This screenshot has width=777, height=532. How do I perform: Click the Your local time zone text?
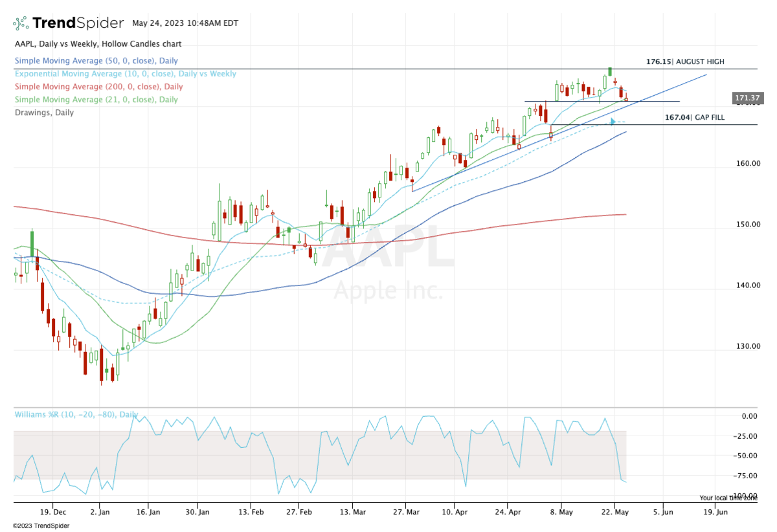click(728, 498)
